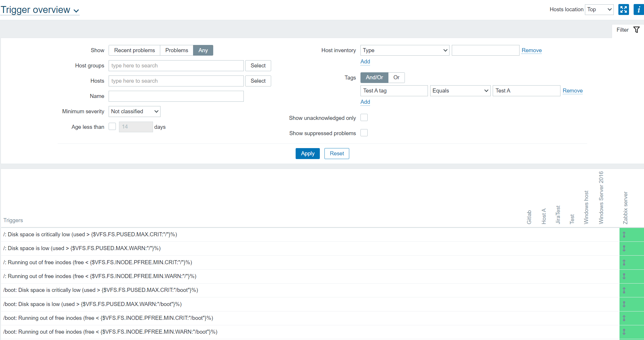Click Remove link next to Test A tag
Viewport: 644px width, 340px height.
573,91
